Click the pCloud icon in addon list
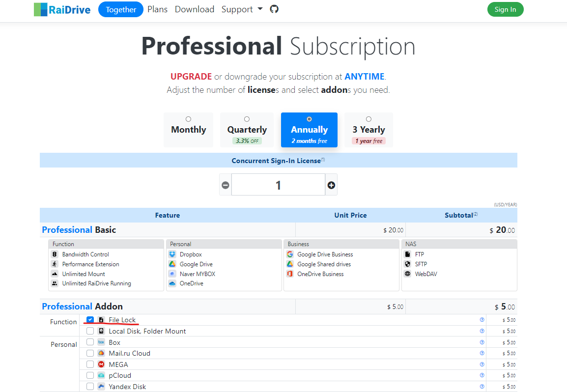567x392 pixels. [102, 375]
